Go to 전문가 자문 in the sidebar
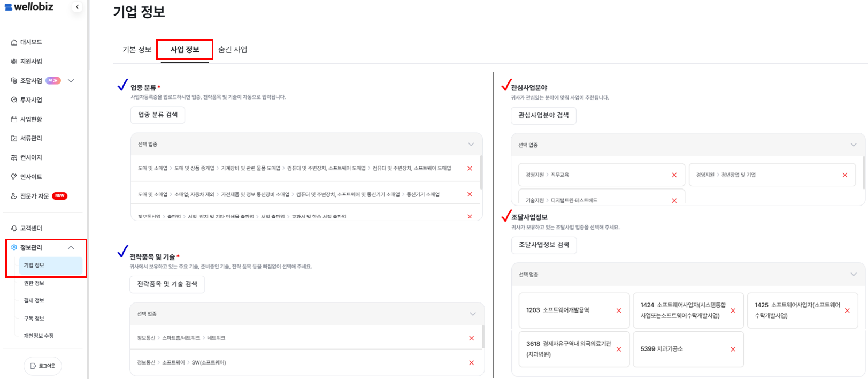The width and height of the screenshot is (868, 379). tap(35, 196)
